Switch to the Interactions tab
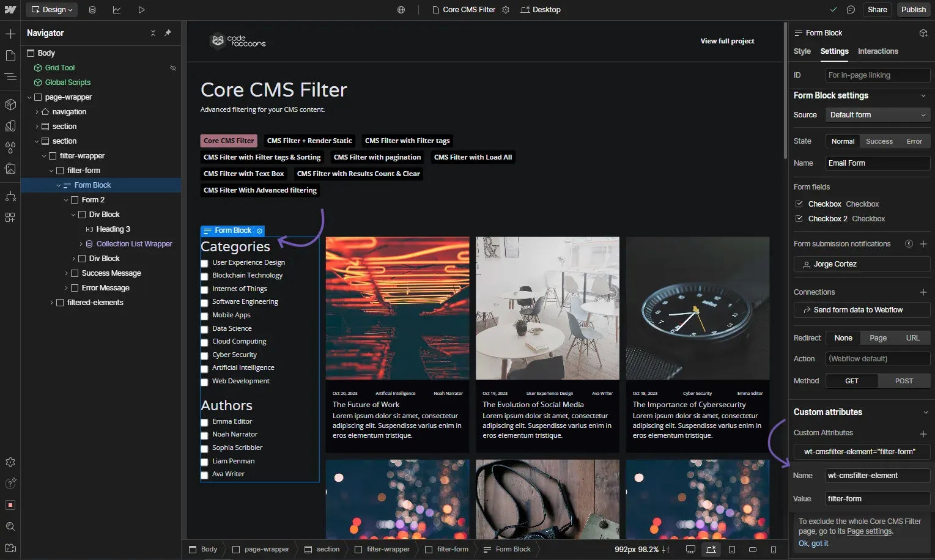Screen dimensions: 935x560 click(878, 51)
